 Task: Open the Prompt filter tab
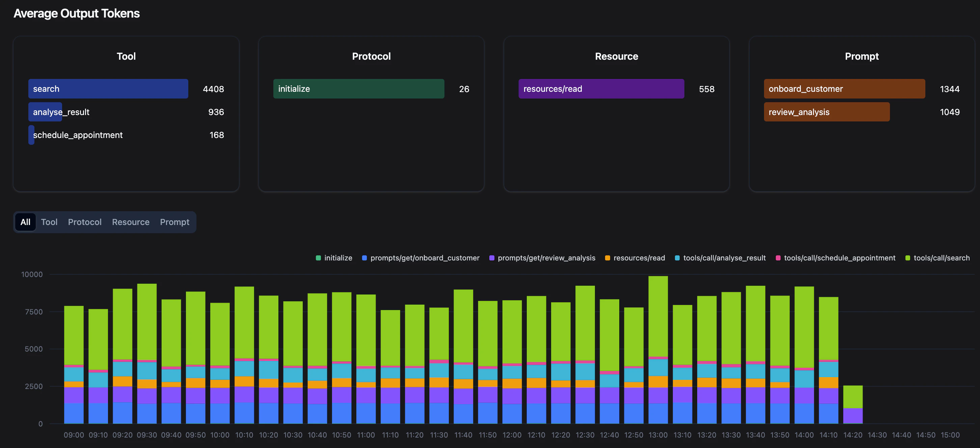[x=174, y=222]
